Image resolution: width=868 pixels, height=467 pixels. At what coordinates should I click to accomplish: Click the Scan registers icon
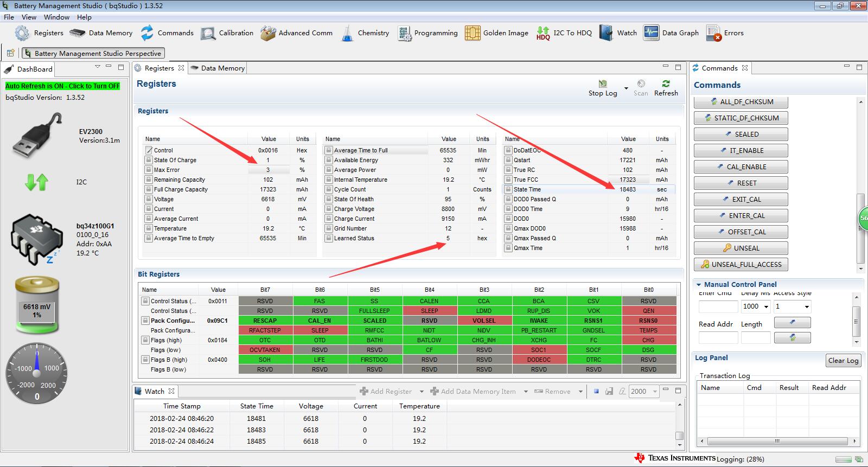point(641,84)
